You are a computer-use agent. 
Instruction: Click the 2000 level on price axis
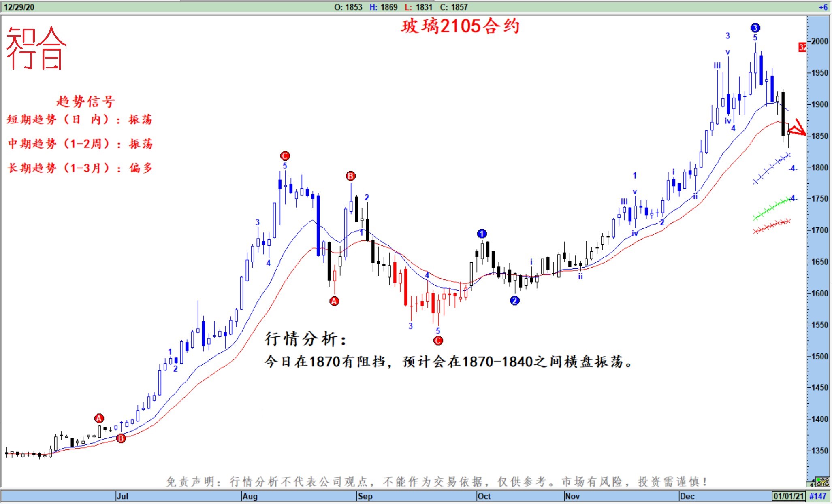coord(819,41)
